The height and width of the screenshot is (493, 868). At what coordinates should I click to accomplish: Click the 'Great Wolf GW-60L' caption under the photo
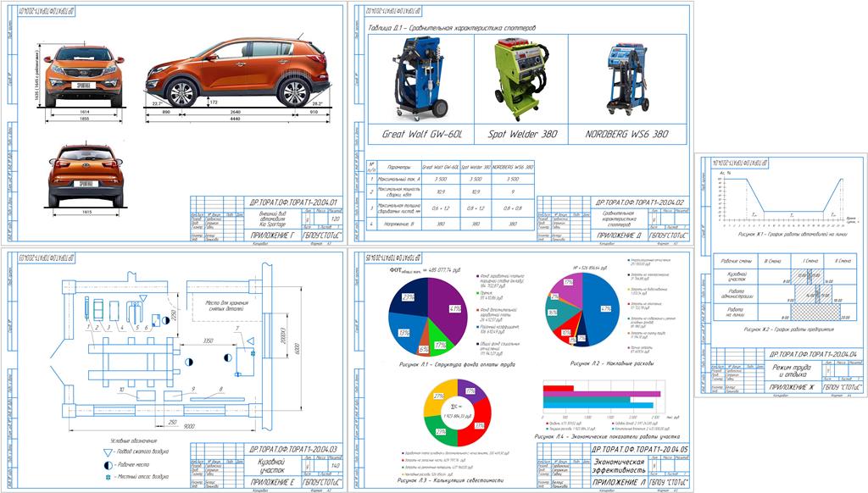[x=420, y=135]
